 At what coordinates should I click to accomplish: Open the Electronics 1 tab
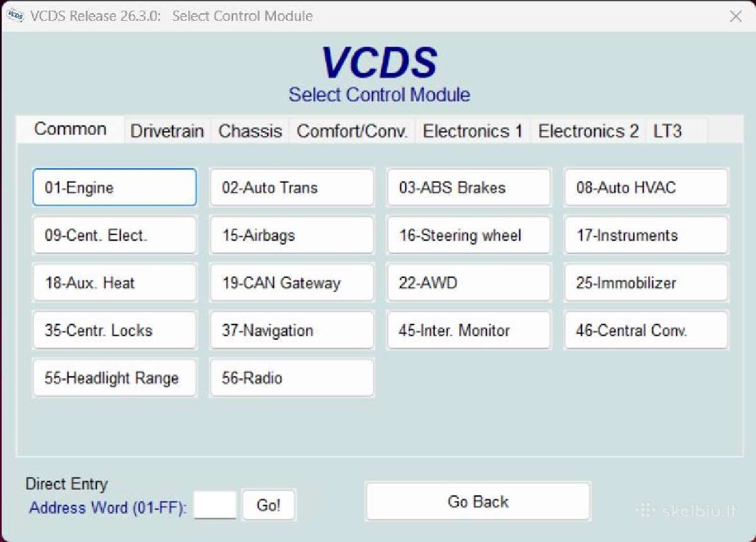472,131
